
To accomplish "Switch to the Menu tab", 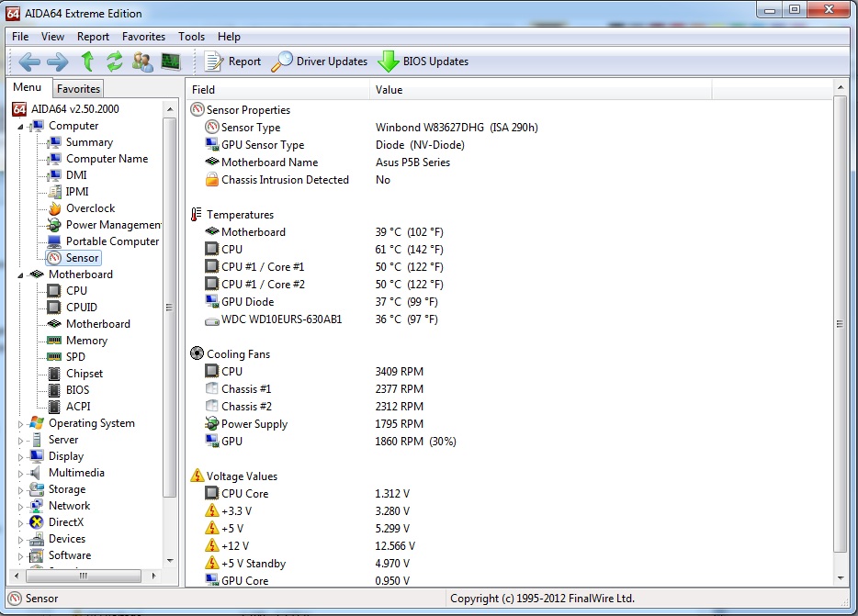I will (x=28, y=87).
